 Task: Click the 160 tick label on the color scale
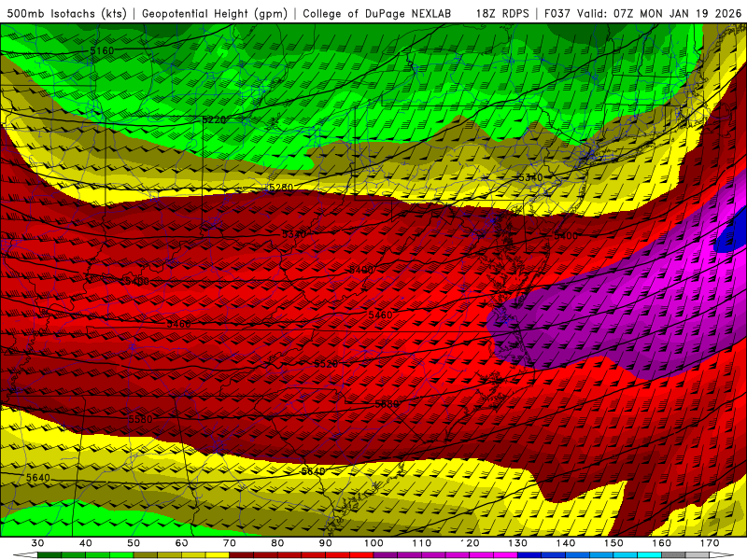click(x=662, y=543)
